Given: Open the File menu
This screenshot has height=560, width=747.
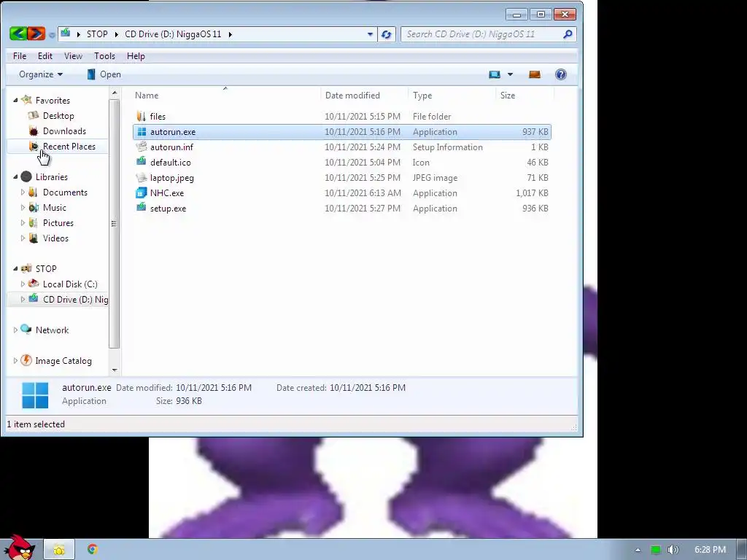Looking at the screenshot, I should click(x=20, y=56).
